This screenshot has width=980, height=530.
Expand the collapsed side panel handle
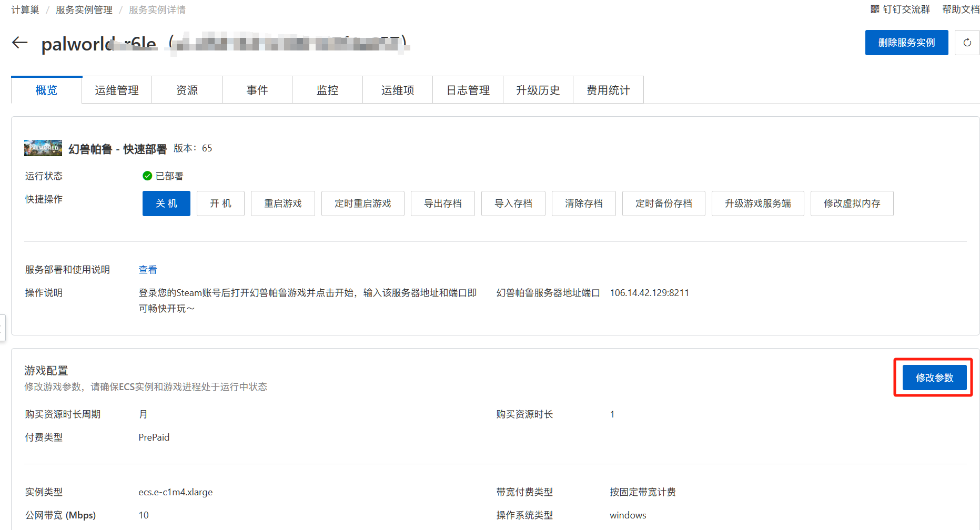click(x=2, y=328)
